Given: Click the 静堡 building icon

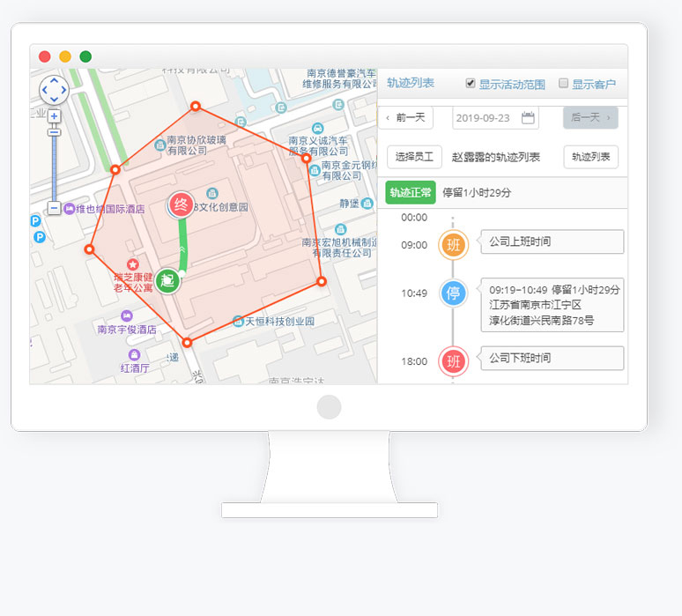Looking at the screenshot, I should click(367, 204).
